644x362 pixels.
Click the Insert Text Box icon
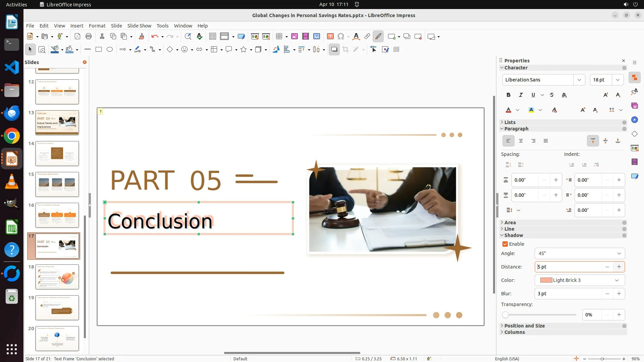tap(330, 37)
